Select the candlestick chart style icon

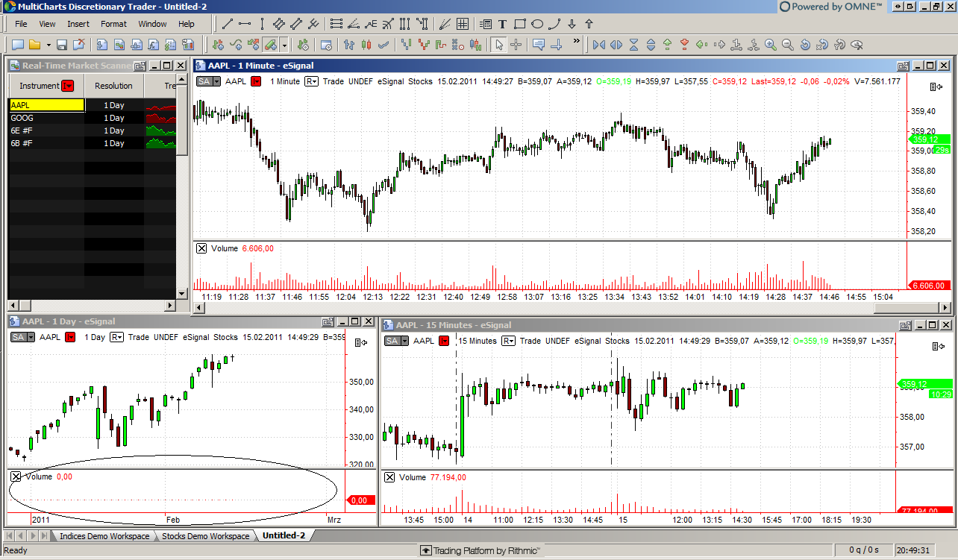pyautogui.click(x=366, y=45)
